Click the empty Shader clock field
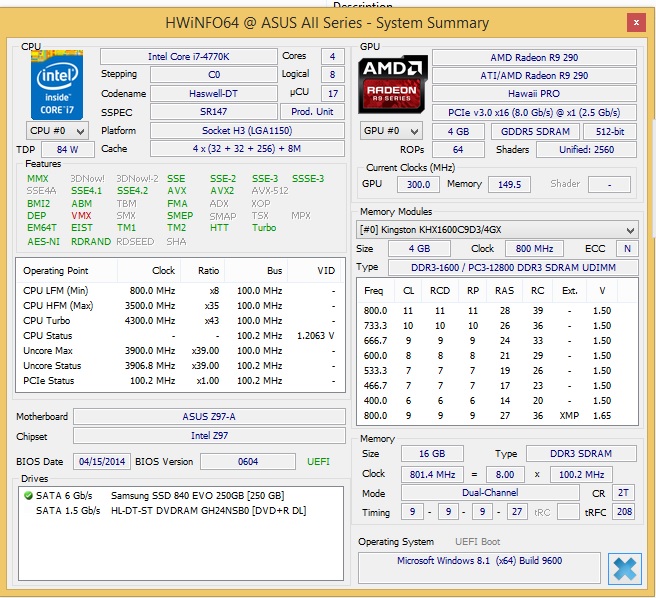The image size is (656, 598). pos(609,185)
